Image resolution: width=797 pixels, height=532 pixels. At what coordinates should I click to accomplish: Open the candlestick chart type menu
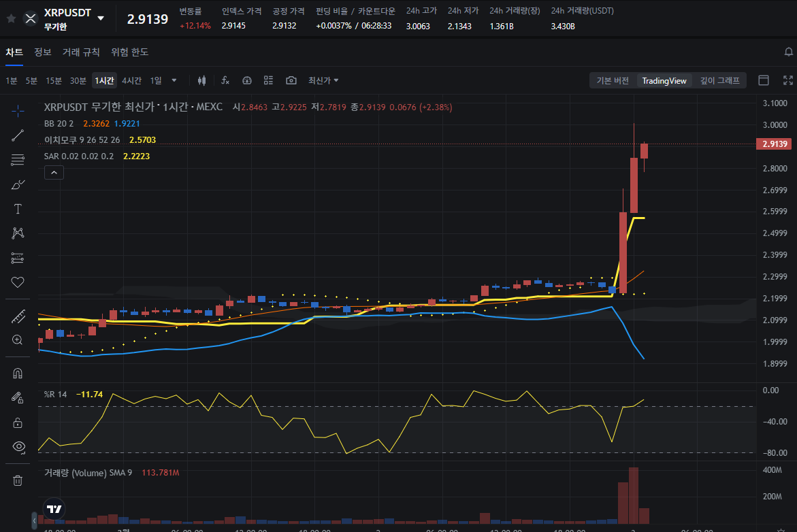click(x=201, y=80)
